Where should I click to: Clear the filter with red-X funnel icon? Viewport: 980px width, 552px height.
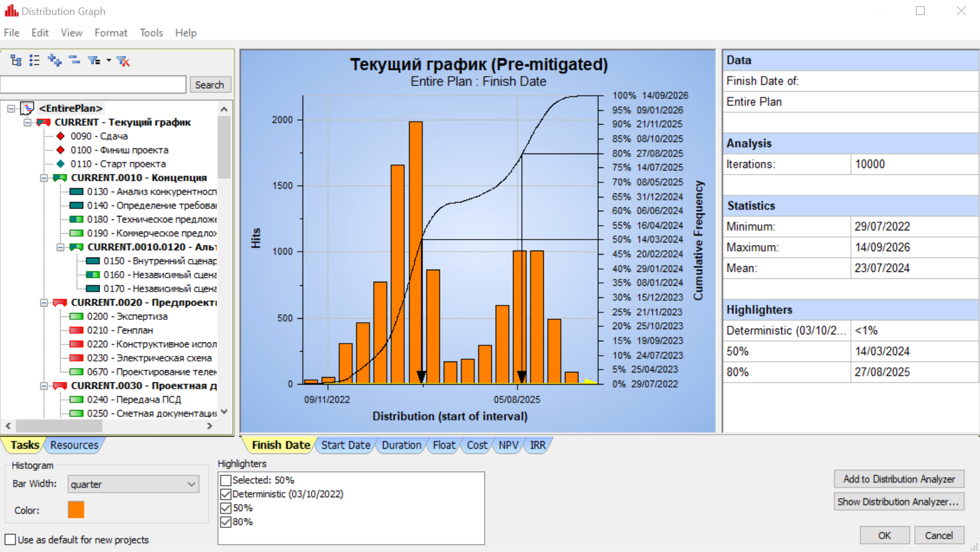pyautogui.click(x=123, y=61)
